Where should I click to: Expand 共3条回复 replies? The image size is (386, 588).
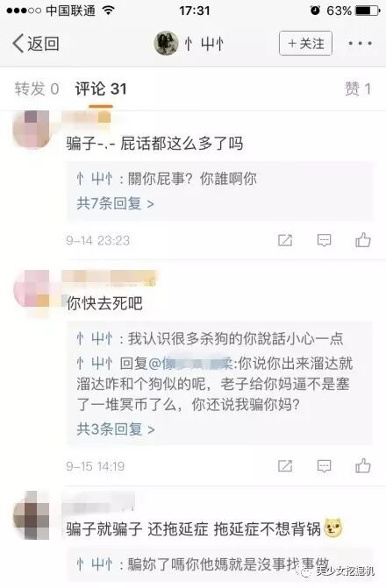tap(115, 429)
